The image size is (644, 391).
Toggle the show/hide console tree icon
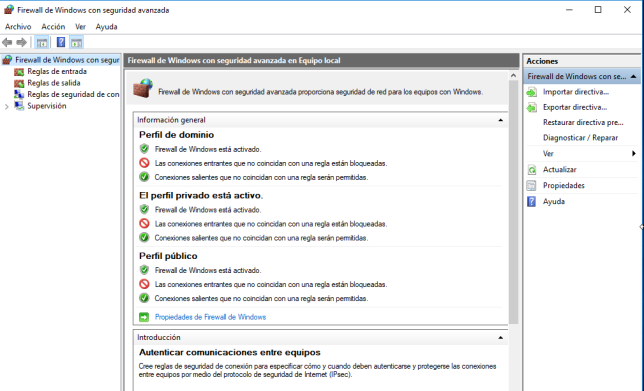click(41, 42)
